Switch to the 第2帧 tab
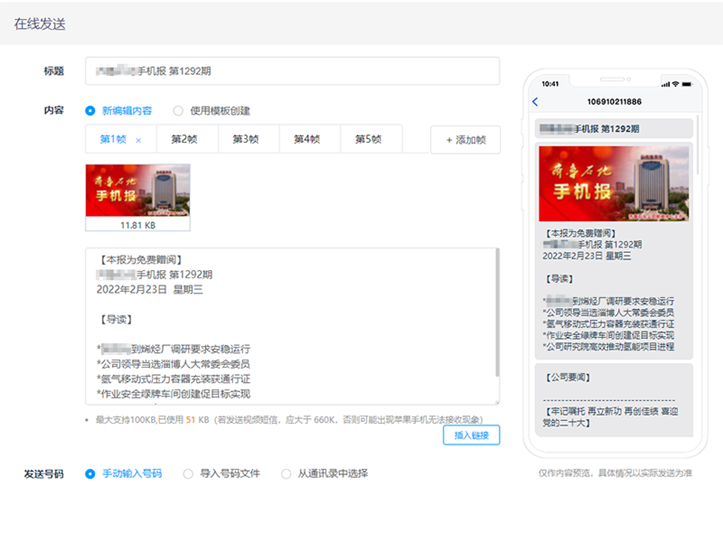Screen dimensions: 723x552 point(186,140)
